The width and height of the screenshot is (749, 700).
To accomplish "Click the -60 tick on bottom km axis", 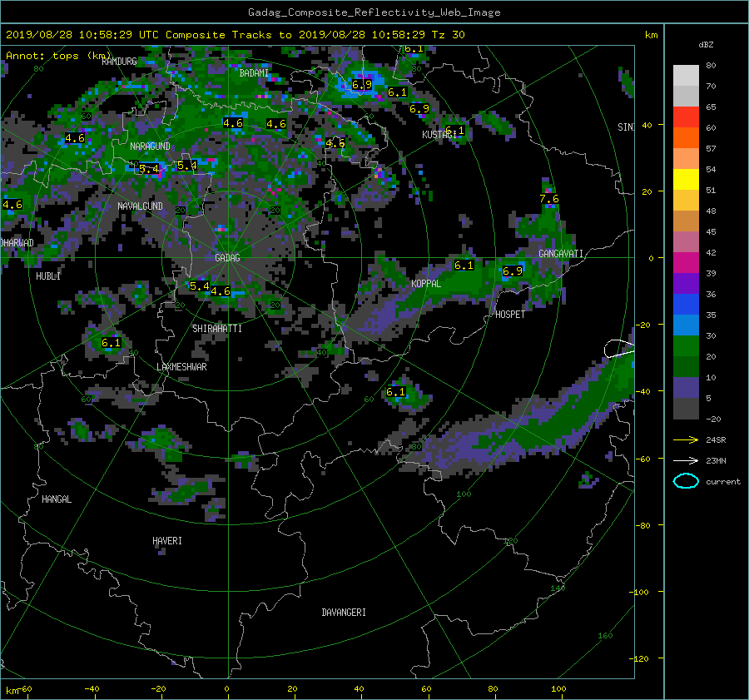I will click(x=27, y=689).
